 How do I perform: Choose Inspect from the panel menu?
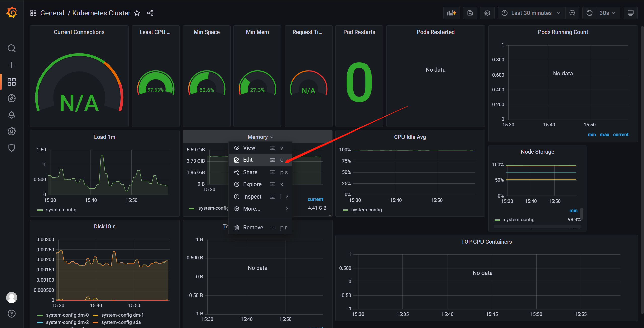pyautogui.click(x=260, y=196)
